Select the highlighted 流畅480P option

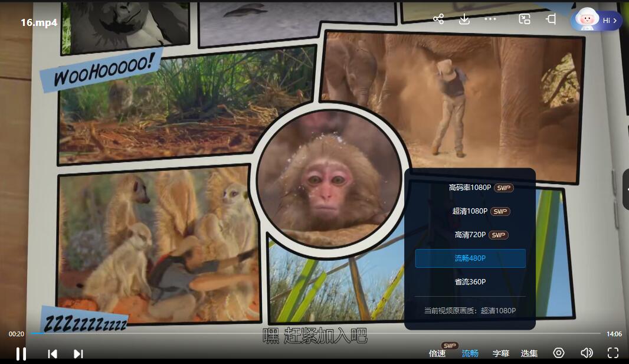tap(470, 258)
